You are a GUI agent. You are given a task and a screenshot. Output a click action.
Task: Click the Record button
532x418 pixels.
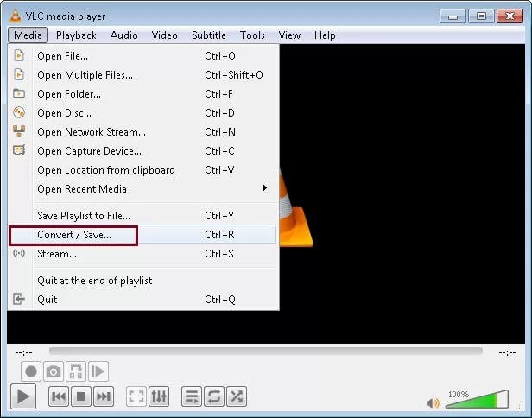(31, 371)
